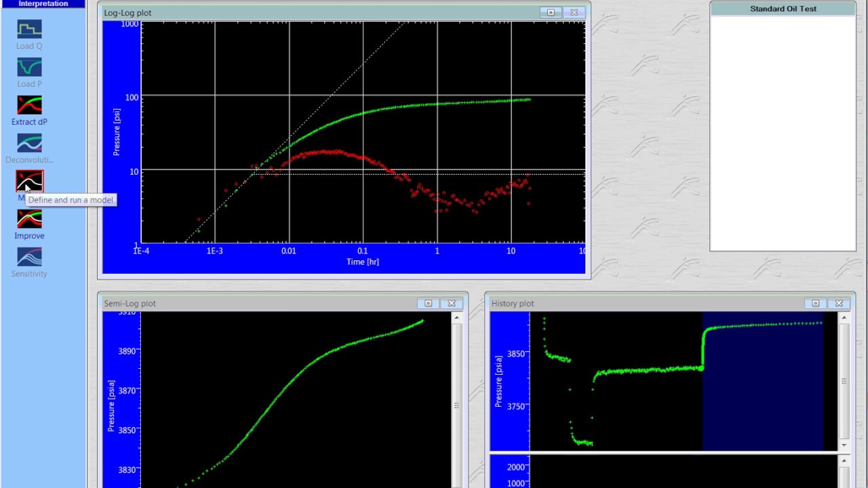Click the Sensitivity icon

click(29, 257)
